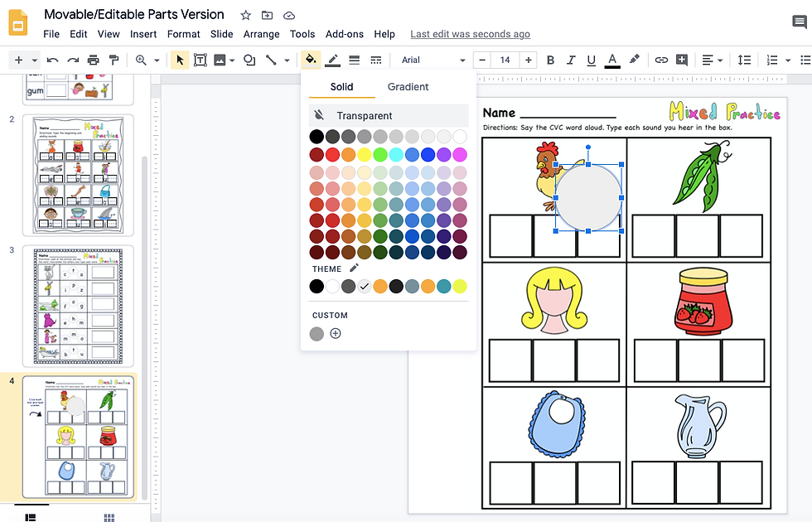The width and height of the screenshot is (812, 522).
Task: Open the Arrange menu
Action: coord(262,34)
